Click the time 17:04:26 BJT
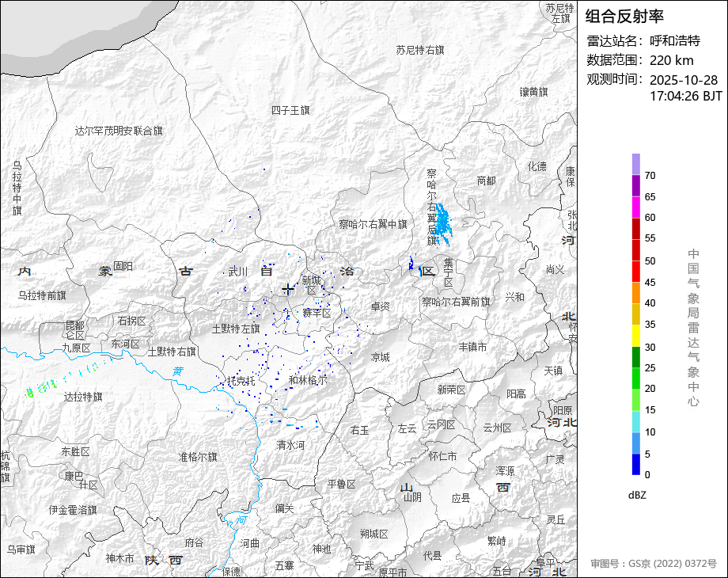Image resolution: width=728 pixels, height=578 pixels. (686, 96)
